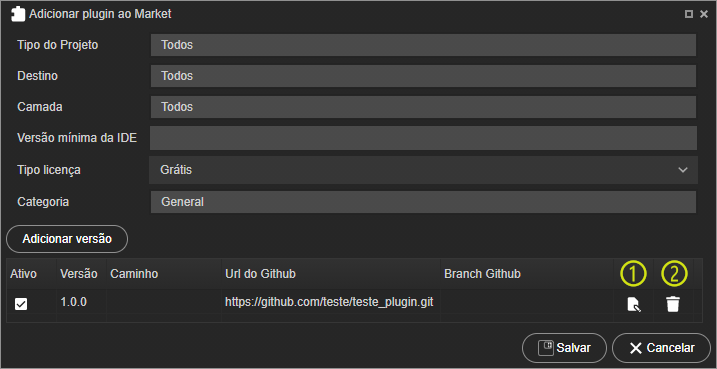Maximize the Adicionar plugin dialog window
This screenshot has height=369, width=717.
coord(689,15)
